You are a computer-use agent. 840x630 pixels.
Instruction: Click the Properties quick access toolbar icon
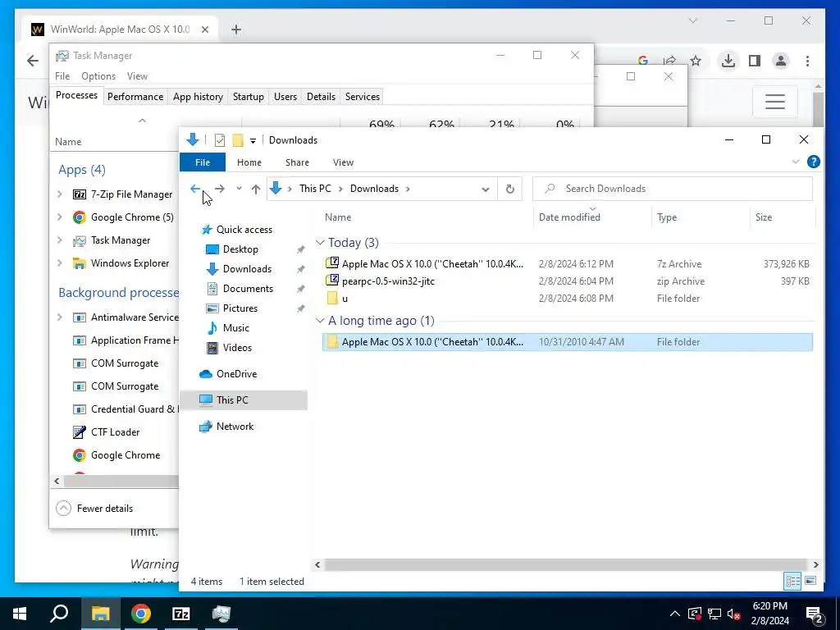[220, 140]
